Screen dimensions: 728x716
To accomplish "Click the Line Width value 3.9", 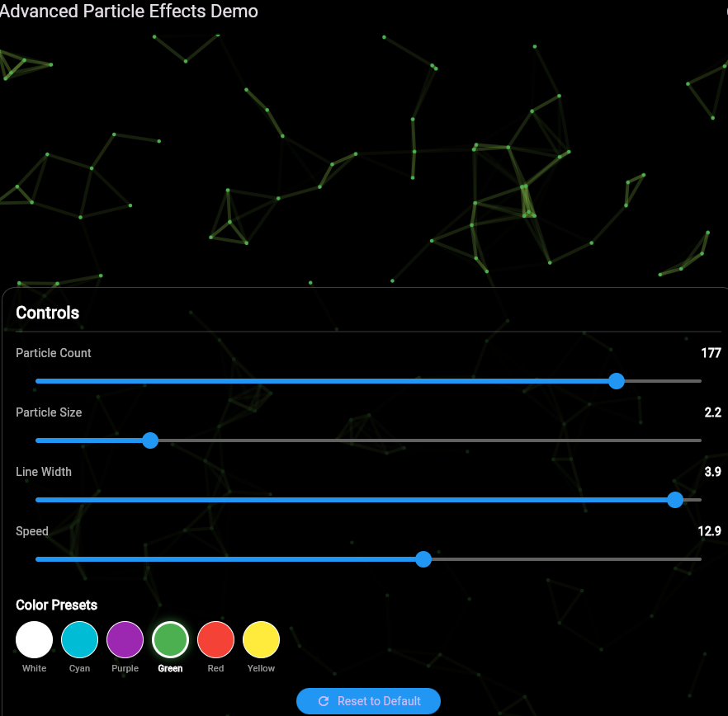I will click(712, 472).
